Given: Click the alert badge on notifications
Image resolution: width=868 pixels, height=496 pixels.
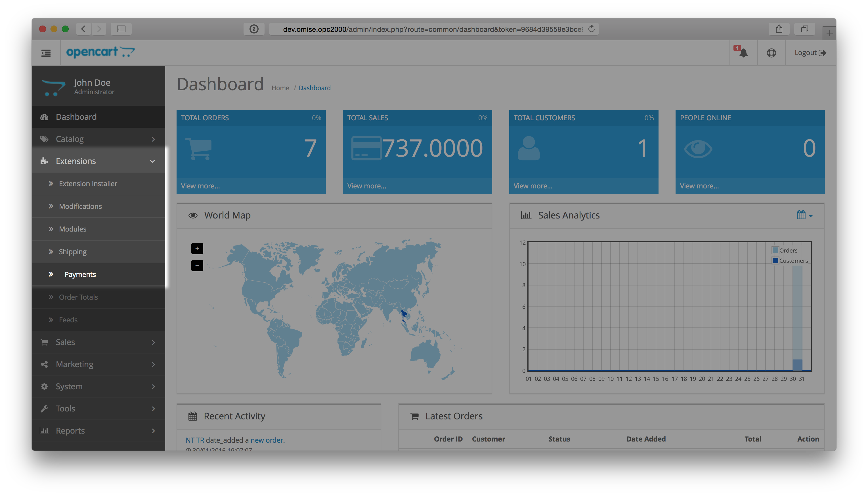Looking at the screenshot, I should point(737,48).
